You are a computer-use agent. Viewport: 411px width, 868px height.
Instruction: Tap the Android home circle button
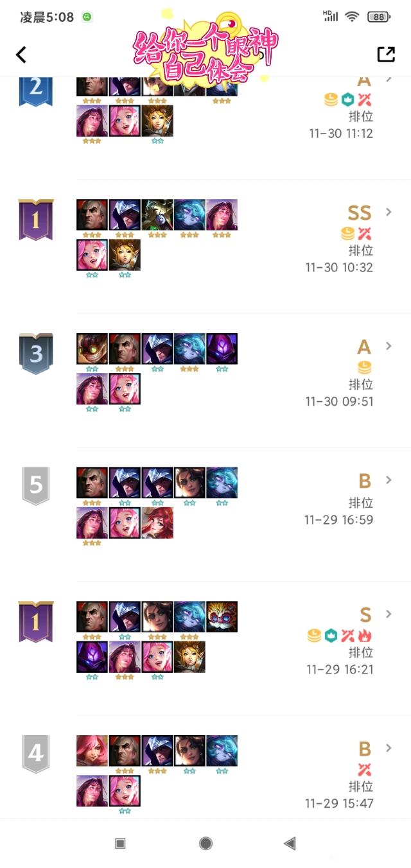205,843
